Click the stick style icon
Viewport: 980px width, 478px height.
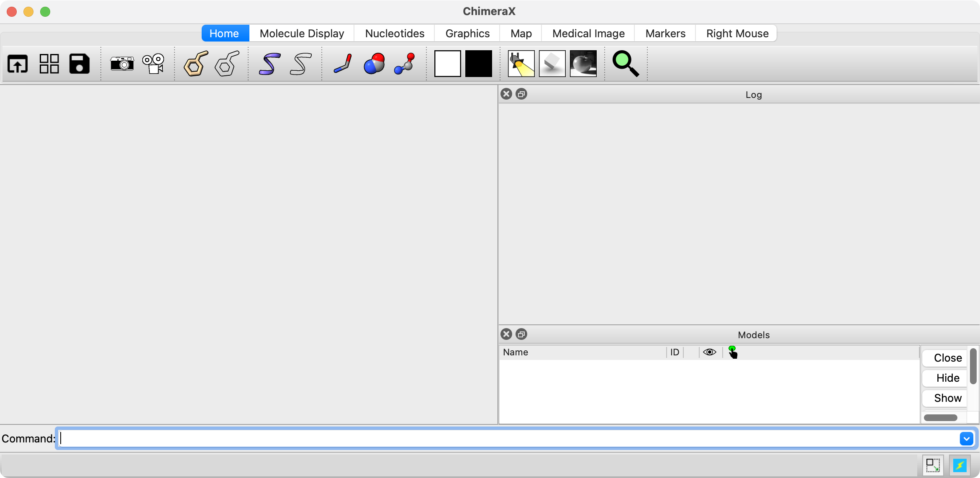click(x=343, y=64)
